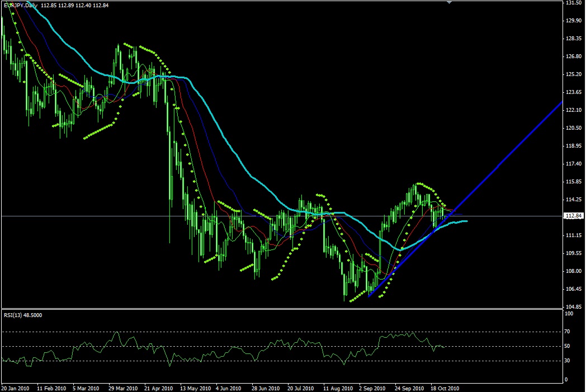
Task: Click the RSI 100 scale label
Action: click(569, 314)
